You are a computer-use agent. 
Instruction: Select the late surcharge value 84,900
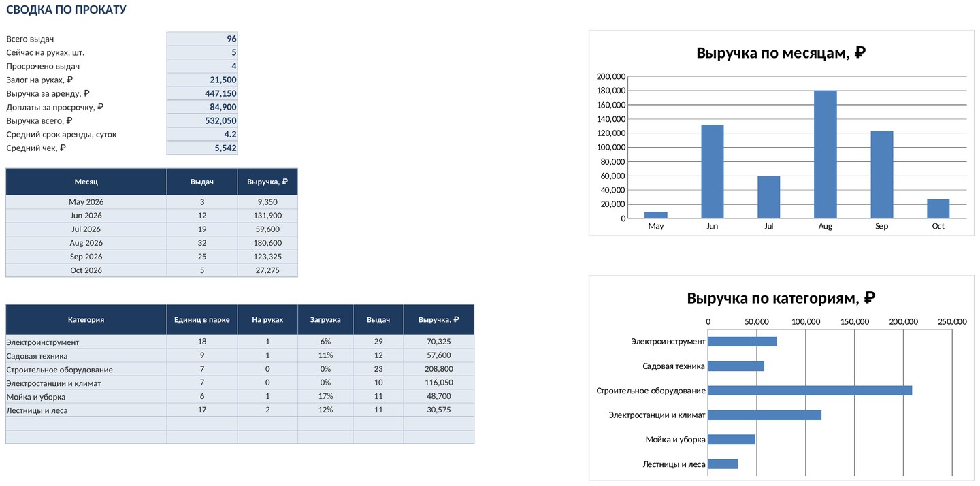pyautogui.click(x=202, y=107)
